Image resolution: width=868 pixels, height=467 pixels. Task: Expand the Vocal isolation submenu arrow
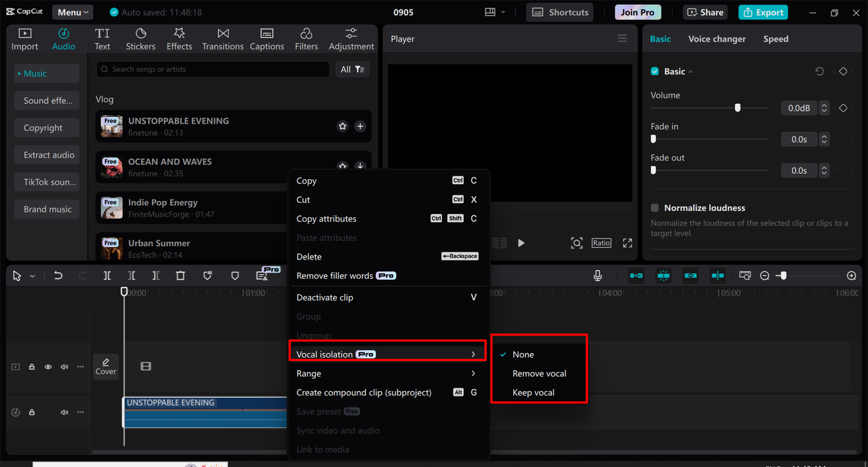473,354
